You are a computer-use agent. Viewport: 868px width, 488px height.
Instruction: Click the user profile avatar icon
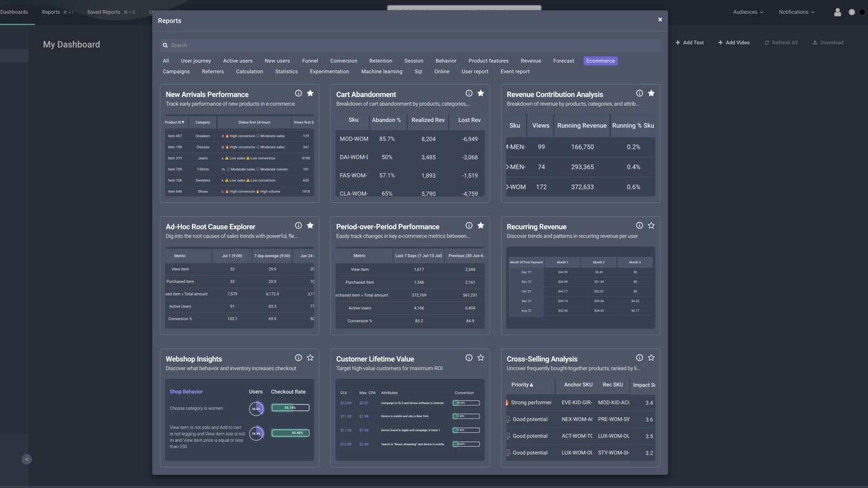pyautogui.click(x=838, y=12)
